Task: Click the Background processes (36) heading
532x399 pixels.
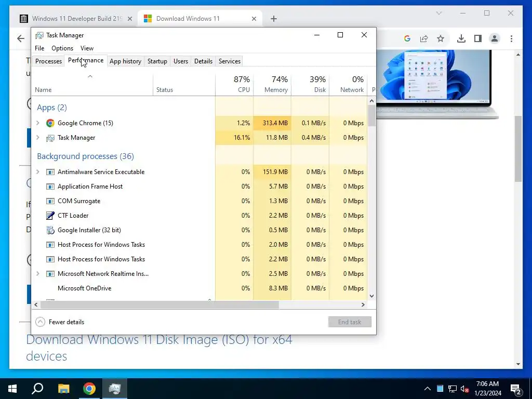Action: [86, 156]
